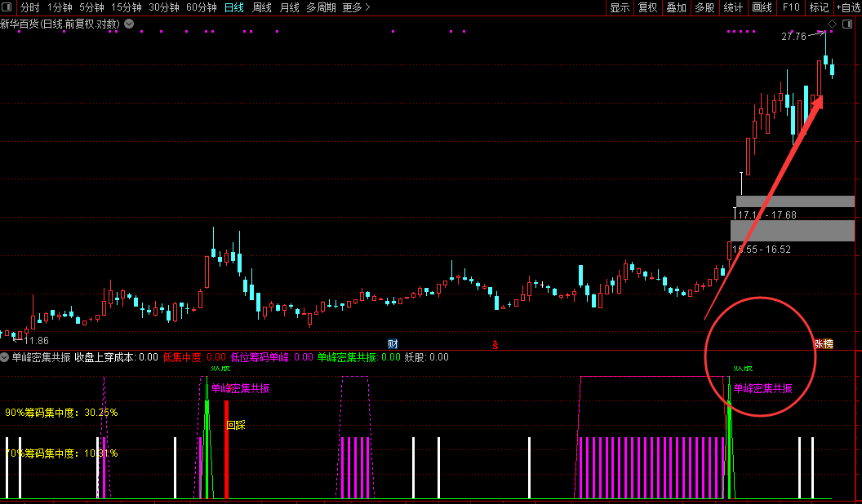
Task: Expand the 更多 period options
Action: [x=356, y=7]
